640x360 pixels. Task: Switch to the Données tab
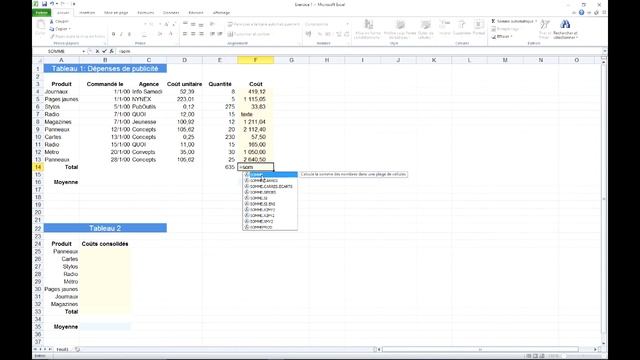tap(171, 13)
